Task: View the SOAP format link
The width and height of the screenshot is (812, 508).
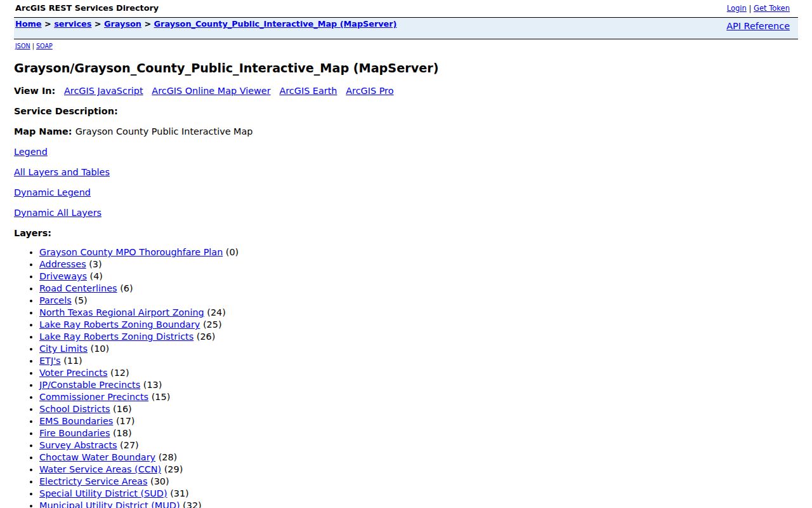Action: [x=44, y=46]
